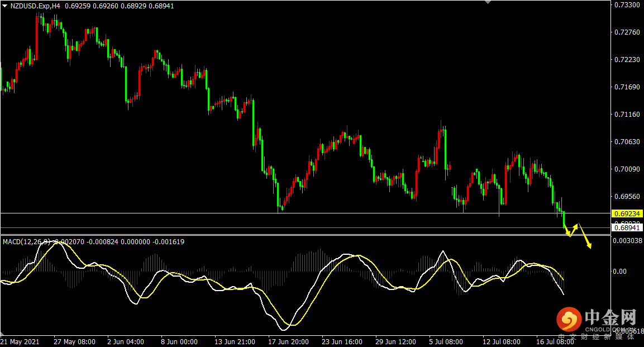Select the yellow 0.69234 price label
The width and height of the screenshot is (644, 347).
tap(627, 213)
